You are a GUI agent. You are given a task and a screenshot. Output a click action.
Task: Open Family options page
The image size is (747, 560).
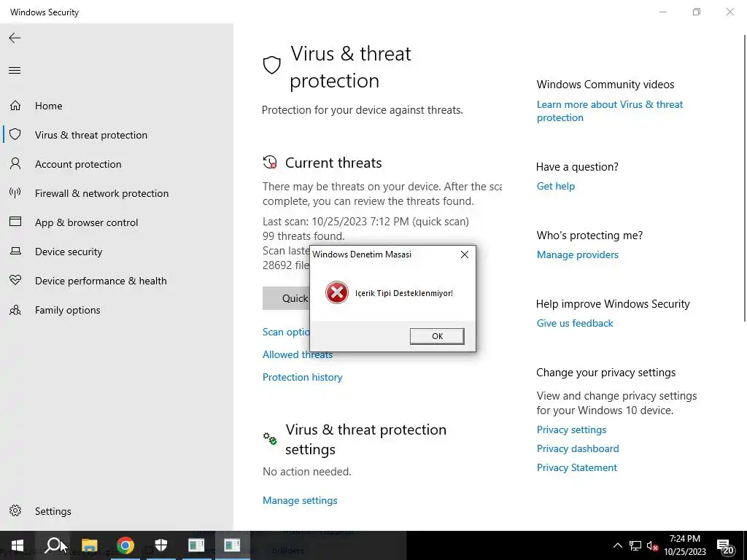tap(67, 310)
